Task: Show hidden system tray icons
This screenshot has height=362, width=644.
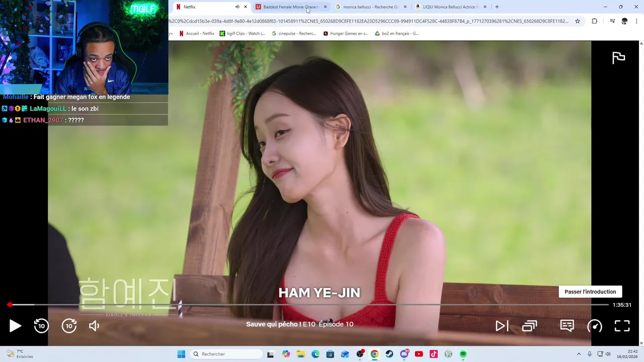Action: [x=579, y=354]
